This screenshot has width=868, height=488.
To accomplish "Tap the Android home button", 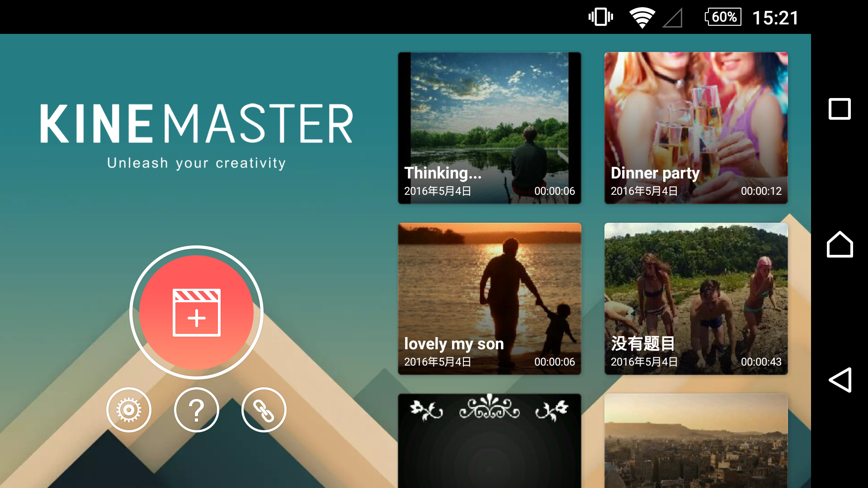I will point(840,244).
